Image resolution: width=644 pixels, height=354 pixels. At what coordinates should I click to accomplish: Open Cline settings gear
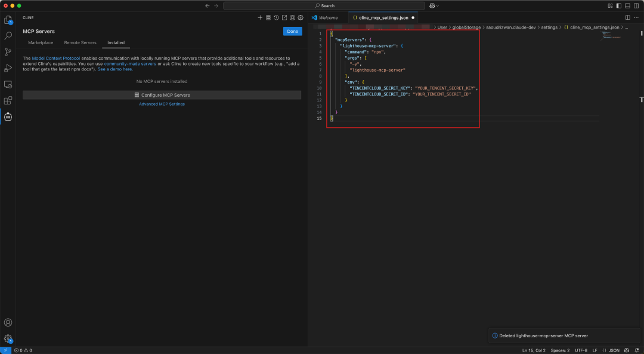pyautogui.click(x=301, y=18)
